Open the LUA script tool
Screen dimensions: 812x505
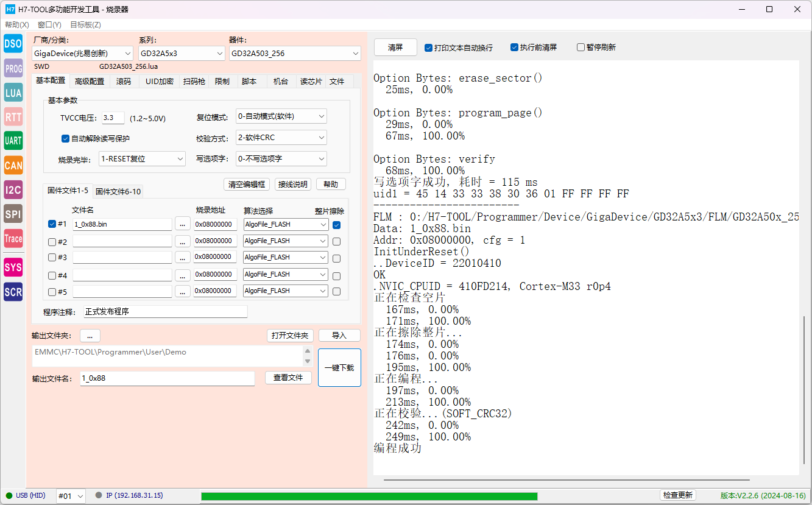(13, 93)
